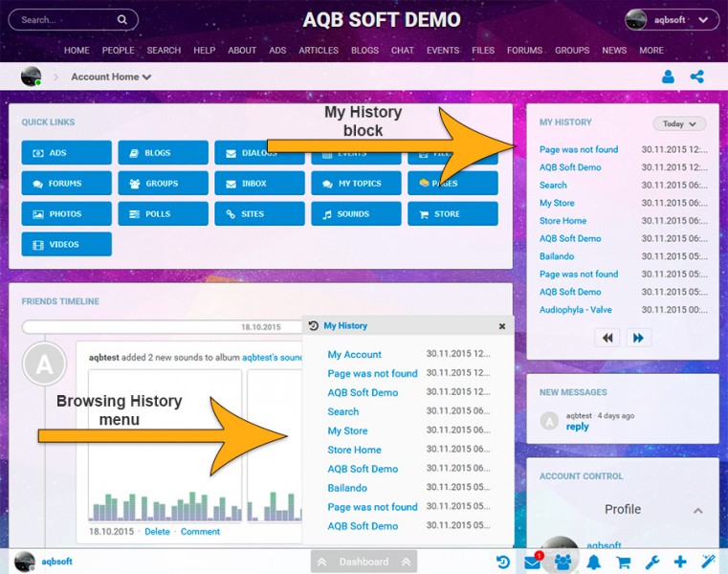Open messages envelope icon with notification badge
Image resolution: width=728 pixels, height=574 pixels.
coord(533,562)
